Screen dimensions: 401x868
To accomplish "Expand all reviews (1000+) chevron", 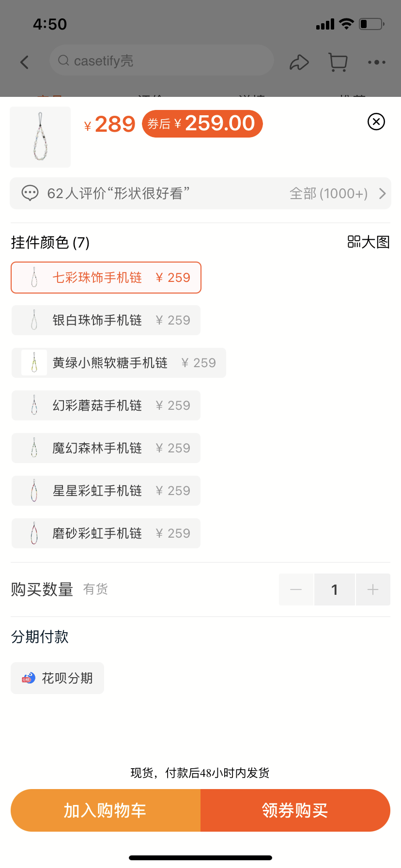I will [x=382, y=194].
